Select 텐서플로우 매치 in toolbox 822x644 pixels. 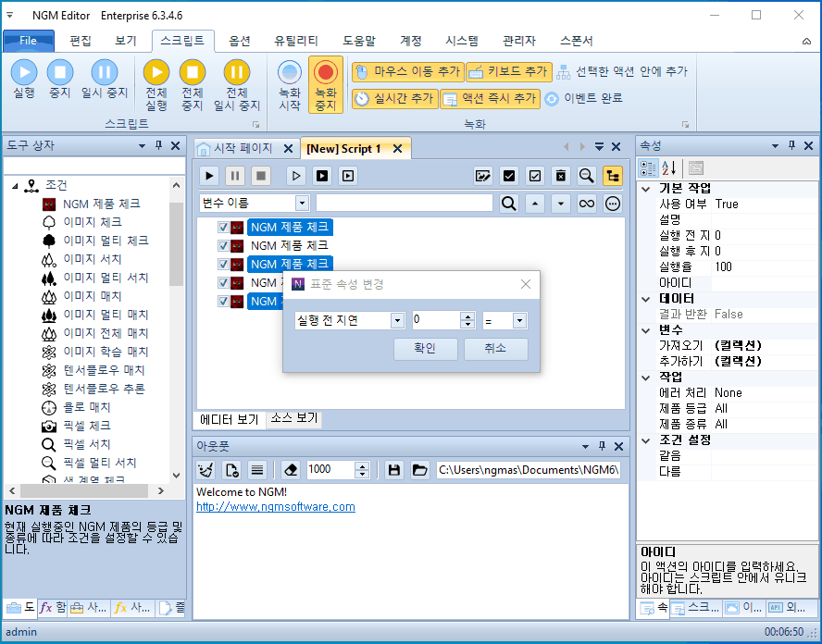coord(104,370)
